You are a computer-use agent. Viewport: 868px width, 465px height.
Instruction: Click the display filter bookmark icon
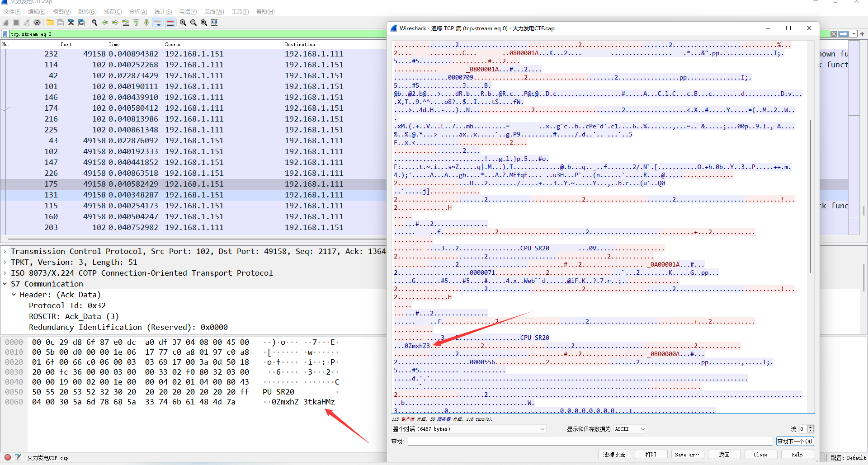tap(5, 34)
